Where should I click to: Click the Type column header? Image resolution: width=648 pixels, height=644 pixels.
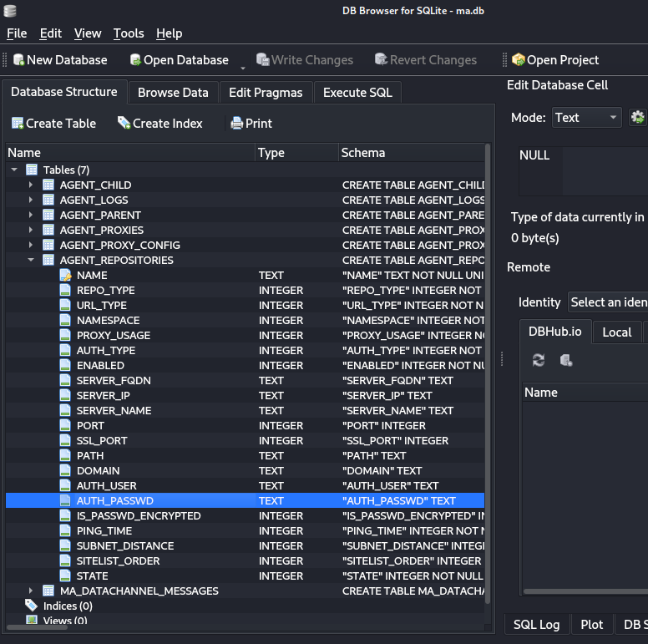pos(296,153)
